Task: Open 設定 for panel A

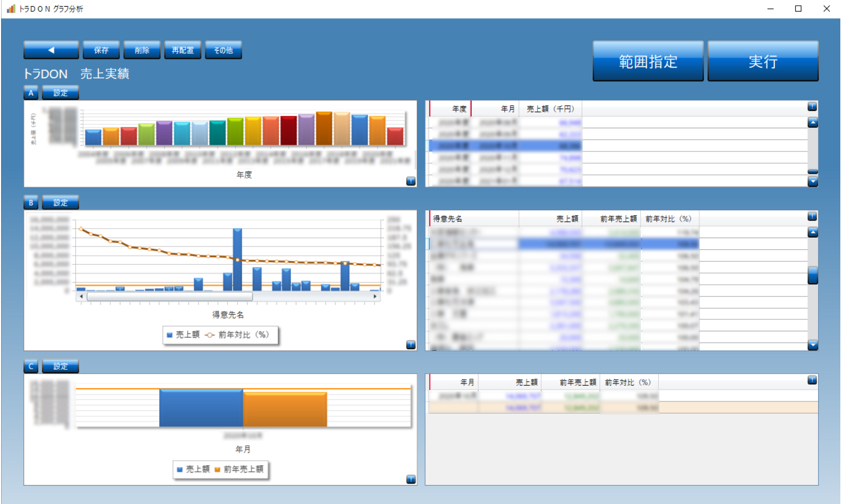Action: [x=60, y=93]
